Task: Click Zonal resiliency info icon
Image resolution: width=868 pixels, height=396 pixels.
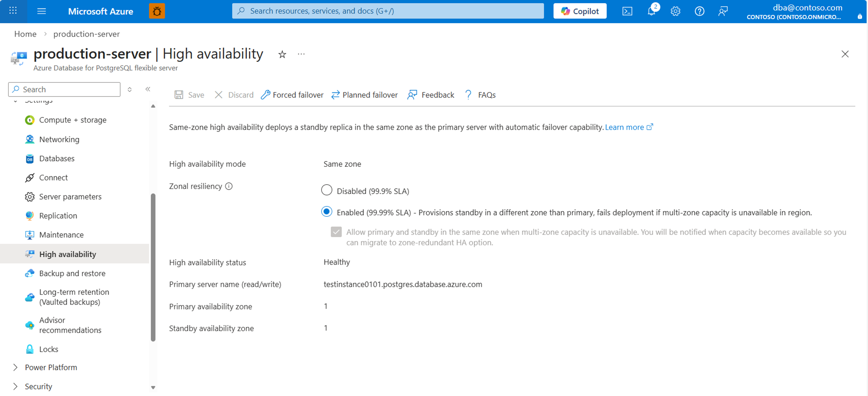Action: coord(229,186)
